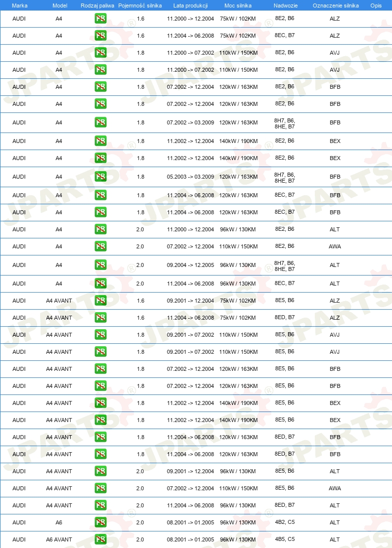This screenshot has width=392, height=548.
Task: Click the Pojemność silnika column header
Action: (x=140, y=6)
